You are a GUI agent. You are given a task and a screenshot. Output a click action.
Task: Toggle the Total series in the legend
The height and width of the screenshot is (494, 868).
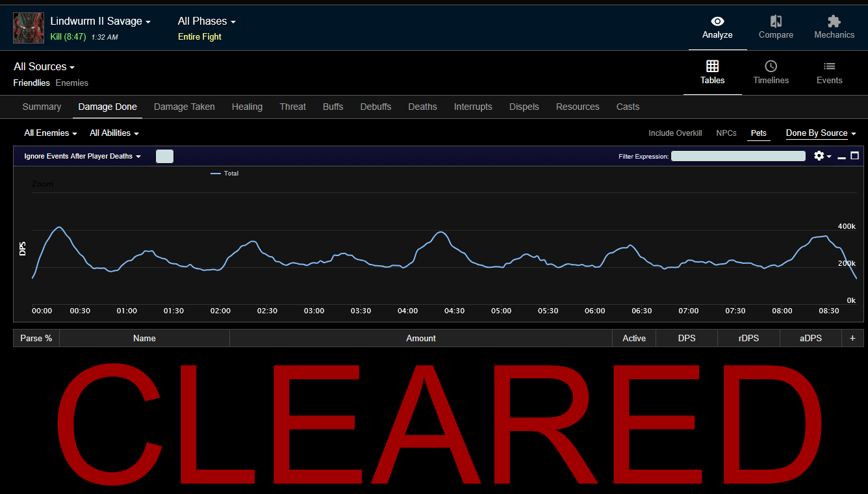click(225, 174)
